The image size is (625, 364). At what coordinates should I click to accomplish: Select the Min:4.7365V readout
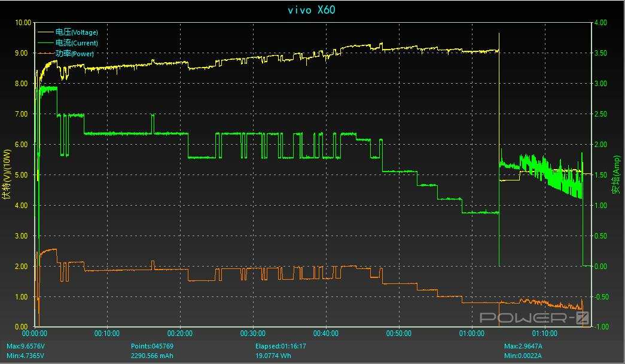pyautogui.click(x=25, y=356)
